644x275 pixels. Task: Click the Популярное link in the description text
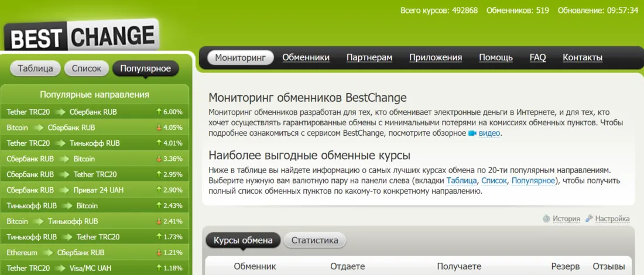pos(533,181)
